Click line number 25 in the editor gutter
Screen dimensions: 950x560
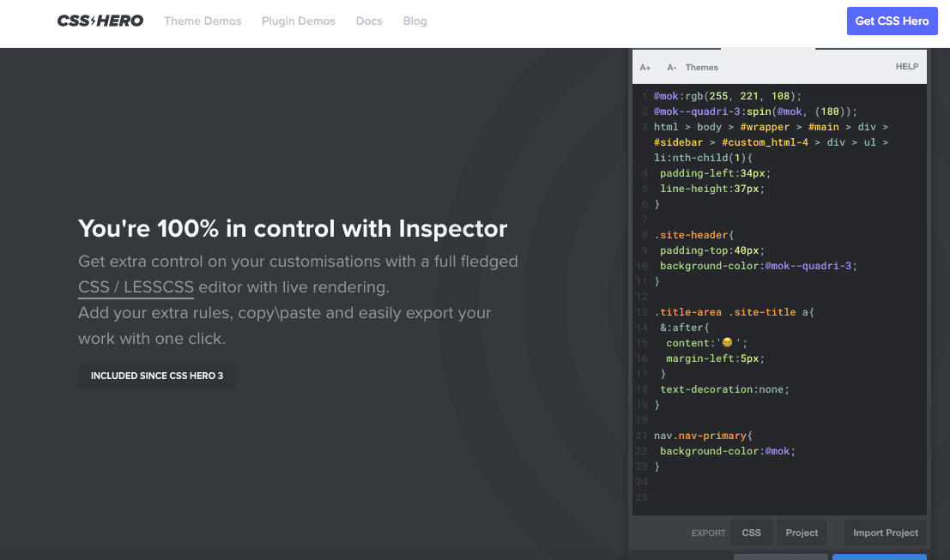click(642, 497)
